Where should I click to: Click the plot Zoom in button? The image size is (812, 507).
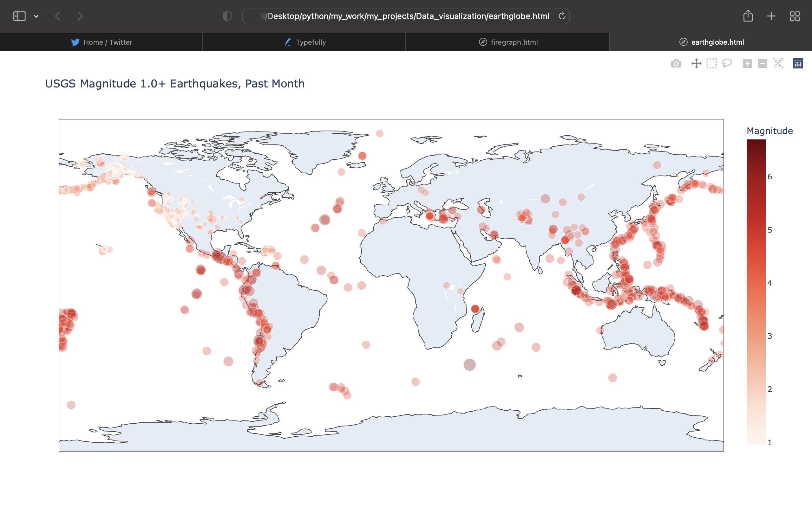tap(747, 63)
